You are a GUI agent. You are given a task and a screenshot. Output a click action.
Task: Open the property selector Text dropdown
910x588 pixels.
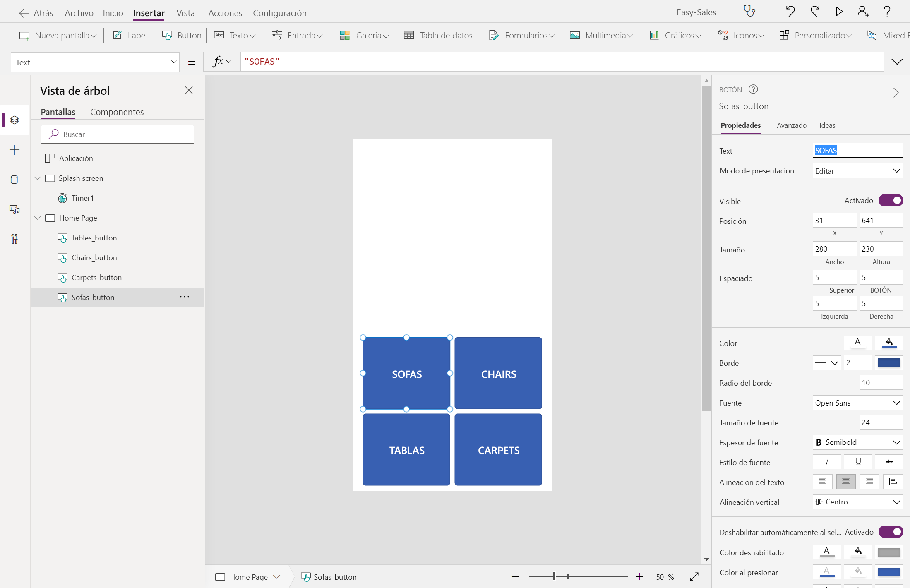coord(95,62)
